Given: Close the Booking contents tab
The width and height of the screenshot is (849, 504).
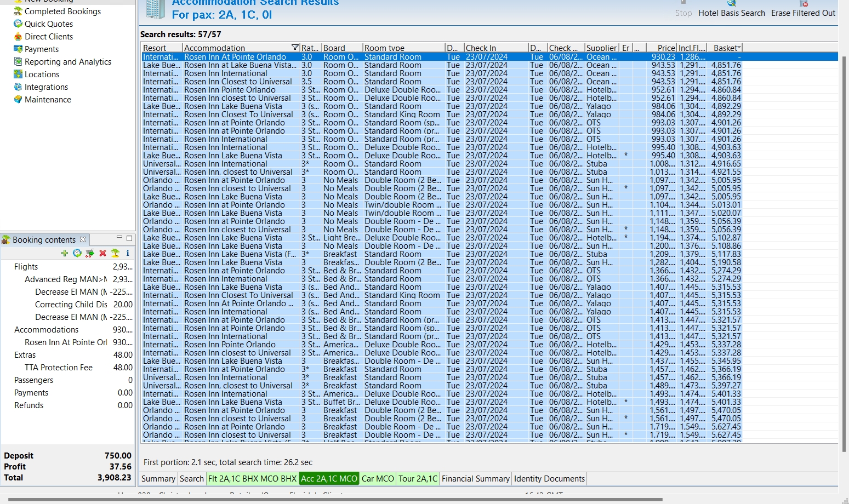Looking at the screenshot, I should [83, 239].
